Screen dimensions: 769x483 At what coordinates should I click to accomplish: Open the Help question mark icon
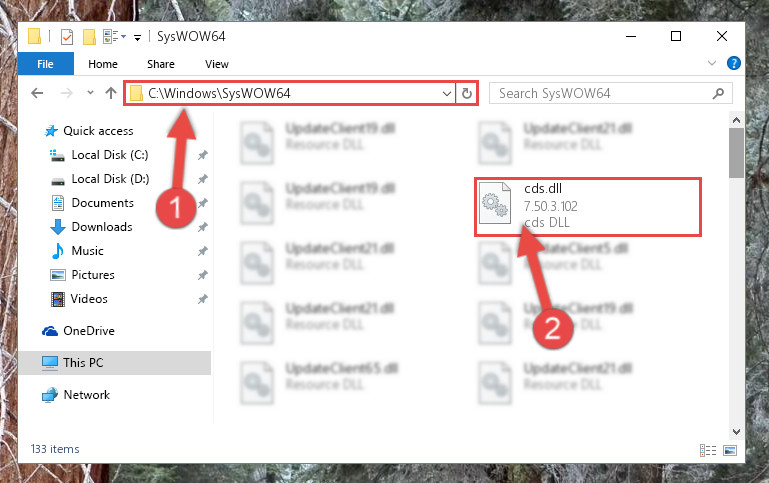(734, 63)
